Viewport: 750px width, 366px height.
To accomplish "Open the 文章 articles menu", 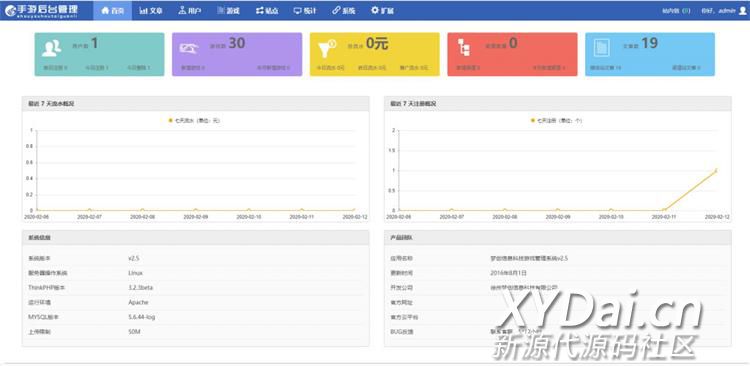I will pyautogui.click(x=151, y=11).
